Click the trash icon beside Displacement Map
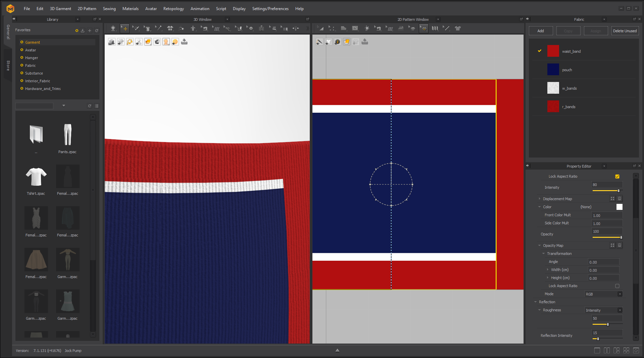This screenshot has height=358, width=644. 620,199
